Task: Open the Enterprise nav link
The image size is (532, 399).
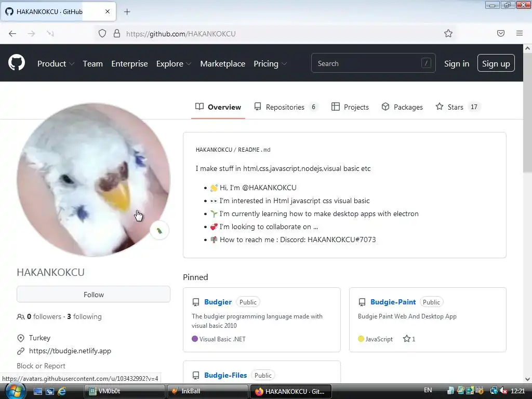Action: [x=129, y=63]
